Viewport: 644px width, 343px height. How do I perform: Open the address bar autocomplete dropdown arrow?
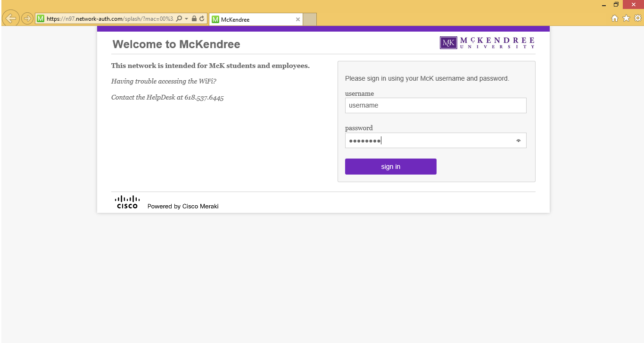pos(187,19)
